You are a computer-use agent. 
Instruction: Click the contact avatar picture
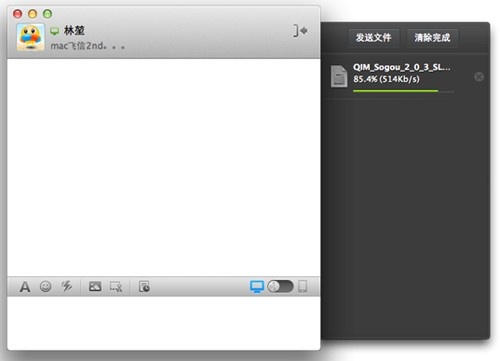(30, 37)
